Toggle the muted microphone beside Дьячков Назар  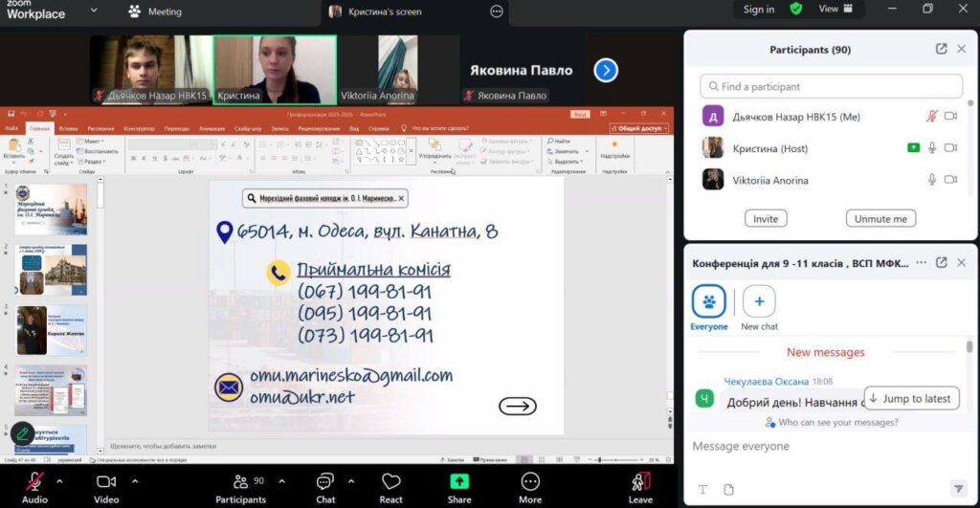tap(931, 117)
